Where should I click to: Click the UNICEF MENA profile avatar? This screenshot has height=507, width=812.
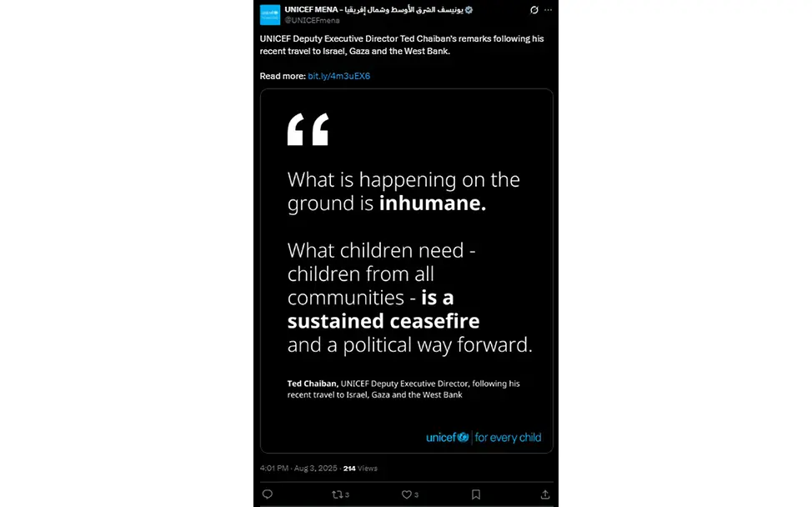[270, 14]
